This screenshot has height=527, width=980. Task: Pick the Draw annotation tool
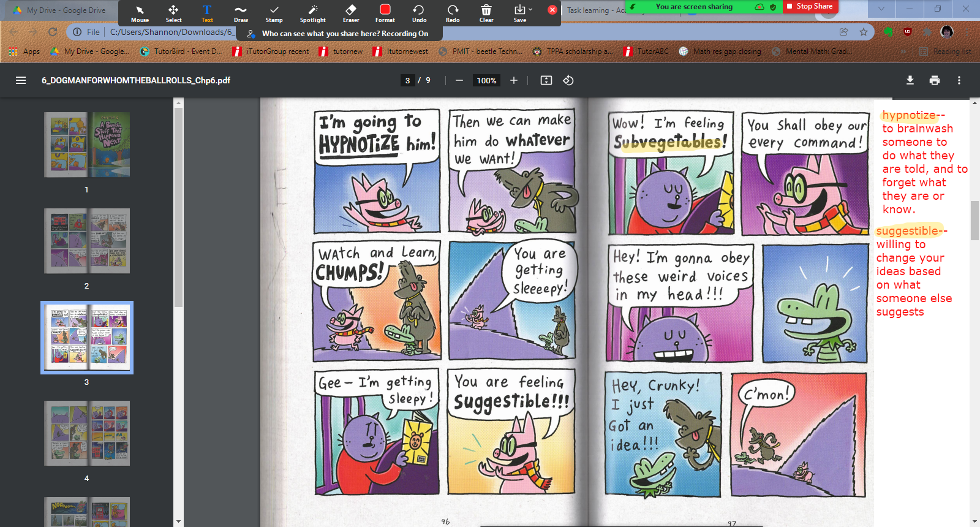(x=241, y=13)
